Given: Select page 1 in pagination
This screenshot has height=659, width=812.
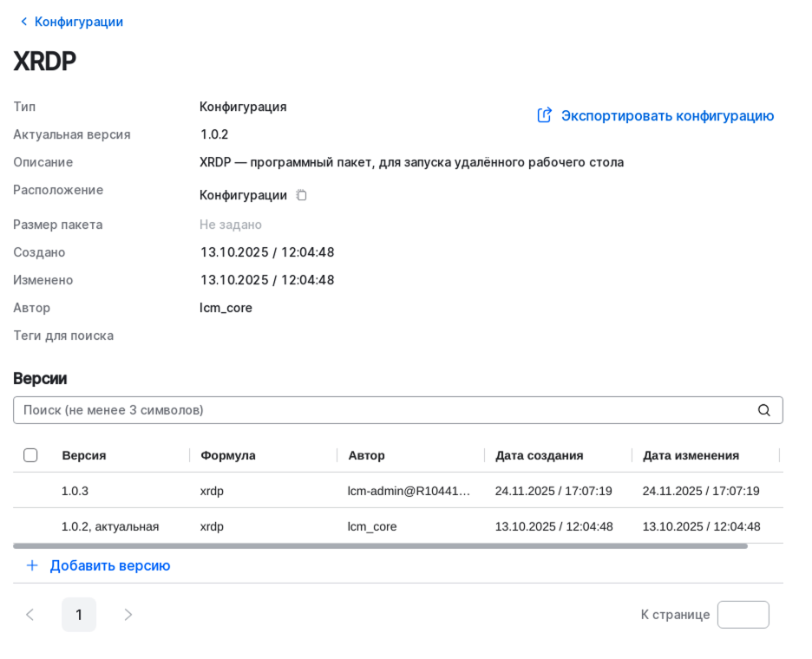Looking at the screenshot, I should point(79,614).
